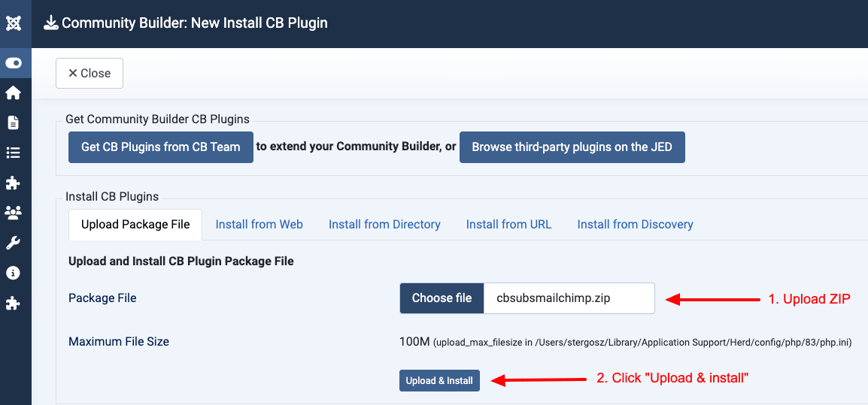Click the Choose file button
Viewport: 868px width, 405px height.
click(x=442, y=298)
